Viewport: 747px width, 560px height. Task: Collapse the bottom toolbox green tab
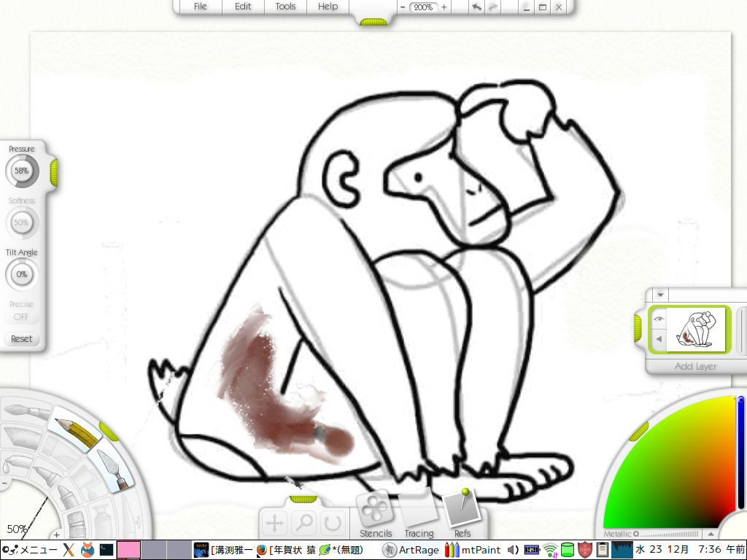point(303,499)
